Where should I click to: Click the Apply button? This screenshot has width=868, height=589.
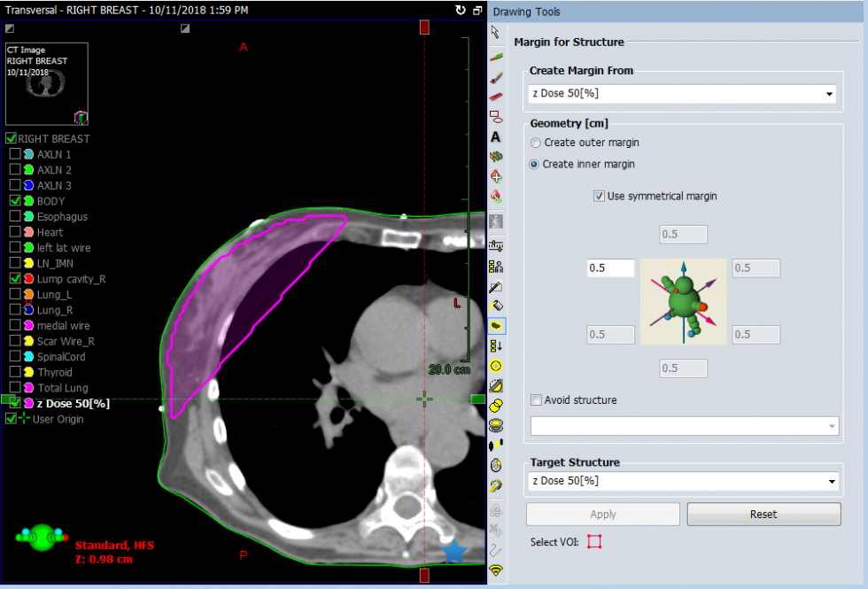coord(603,515)
